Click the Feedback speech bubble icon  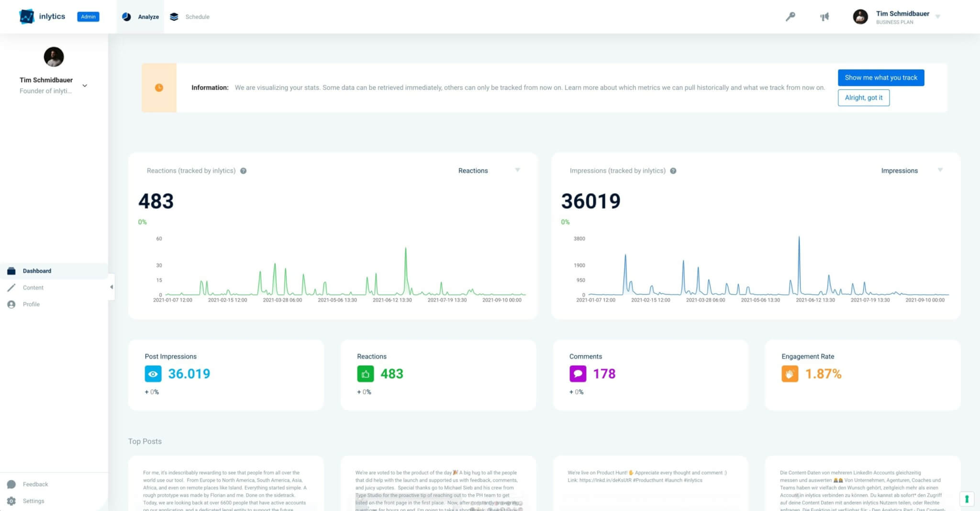pyautogui.click(x=11, y=484)
